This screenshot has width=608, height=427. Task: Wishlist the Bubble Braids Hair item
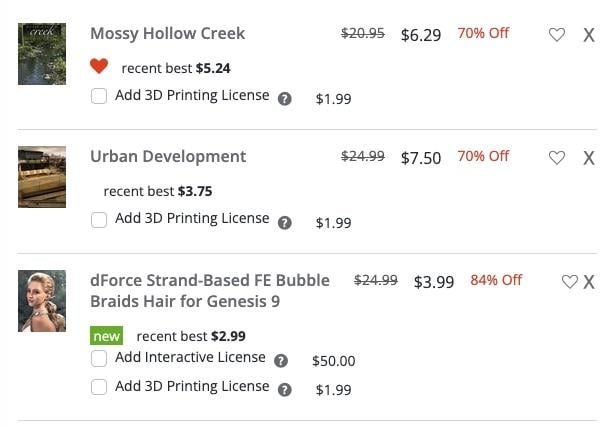click(x=569, y=281)
